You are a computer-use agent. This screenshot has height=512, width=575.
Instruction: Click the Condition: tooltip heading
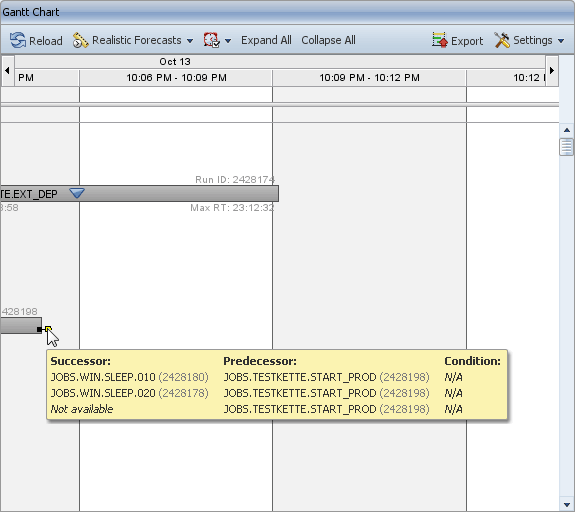pos(472,361)
